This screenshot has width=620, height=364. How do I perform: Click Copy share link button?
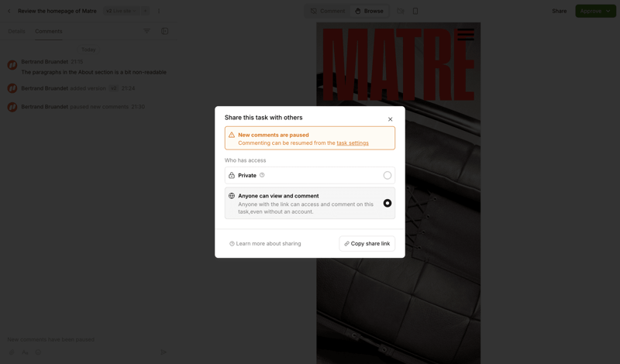pos(367,243)
